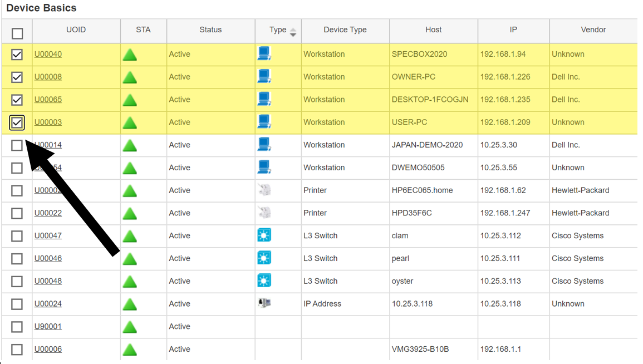Click printer icon for HP6EC065.home

[264, 190]
